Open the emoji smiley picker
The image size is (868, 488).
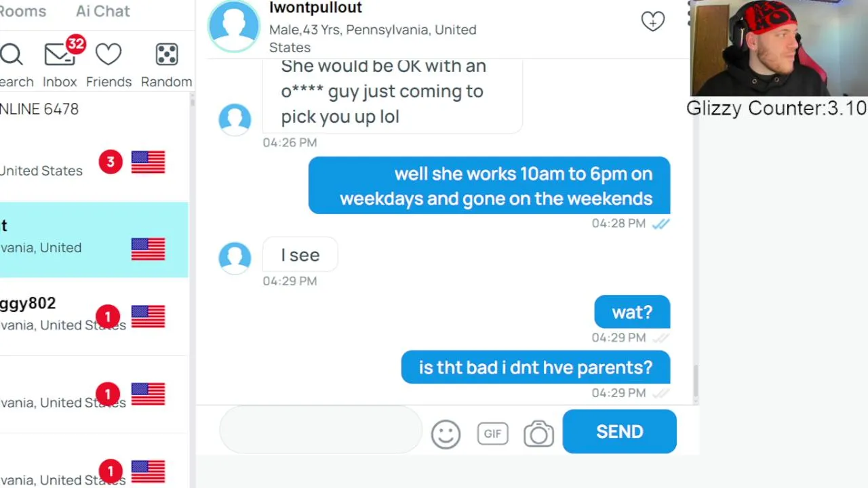(x=446, y=434)
